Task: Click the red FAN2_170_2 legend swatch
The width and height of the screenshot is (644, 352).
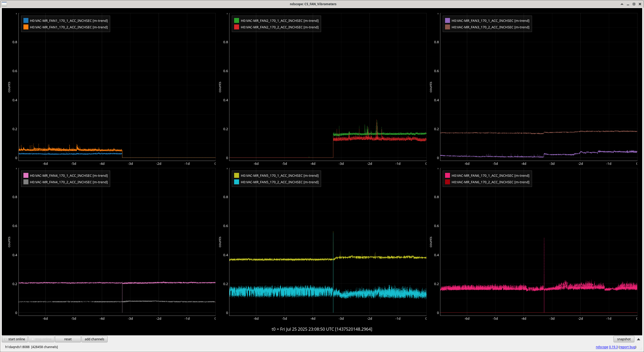Action: 236,27
